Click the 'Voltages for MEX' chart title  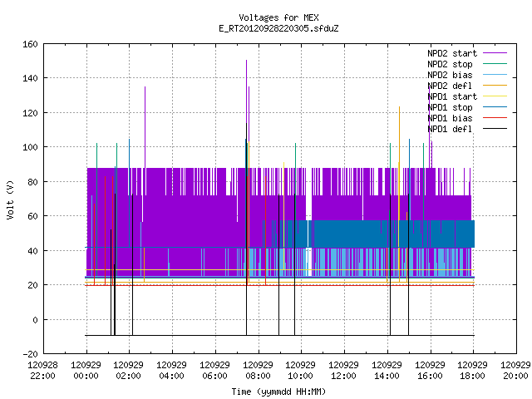(x=278, y=17)
